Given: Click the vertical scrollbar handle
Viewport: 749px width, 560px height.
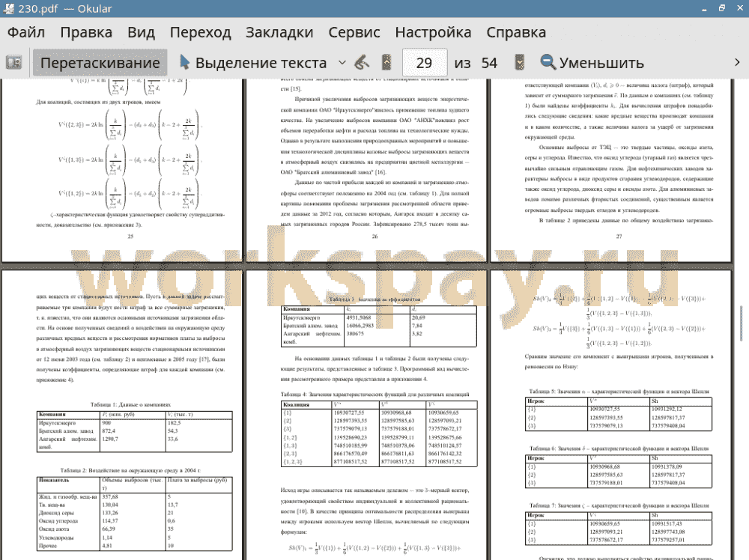Looking at the screenshot, I should click(x=741, y=323).
